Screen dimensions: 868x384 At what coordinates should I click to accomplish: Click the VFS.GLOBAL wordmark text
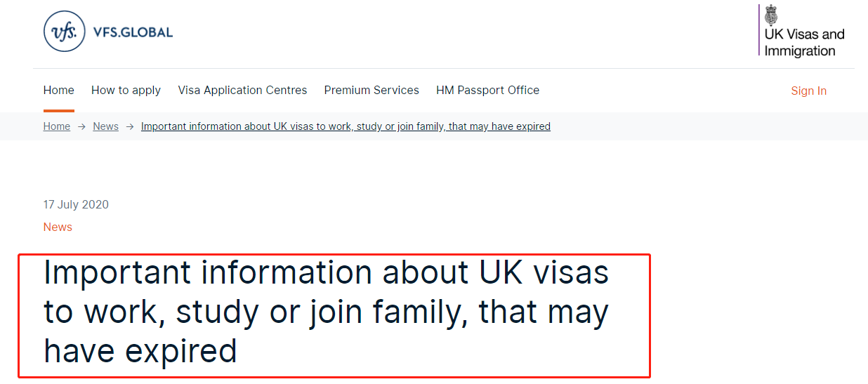[133, 32]
